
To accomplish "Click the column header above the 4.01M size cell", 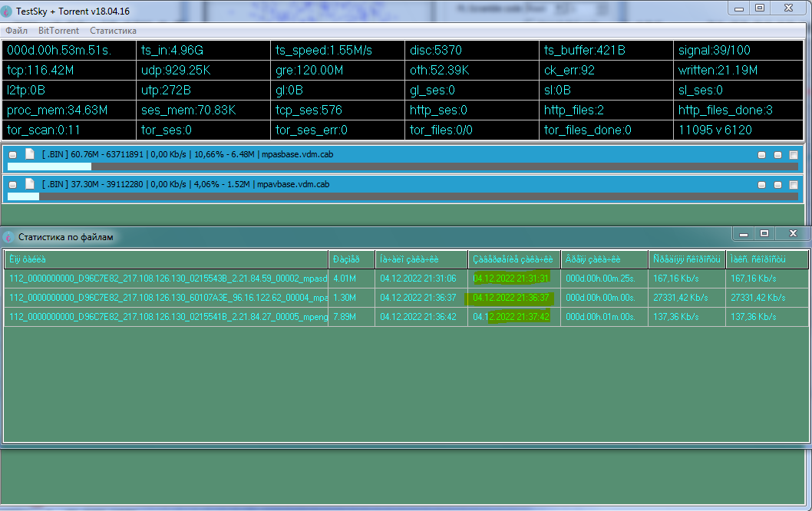I will [352, 259].
